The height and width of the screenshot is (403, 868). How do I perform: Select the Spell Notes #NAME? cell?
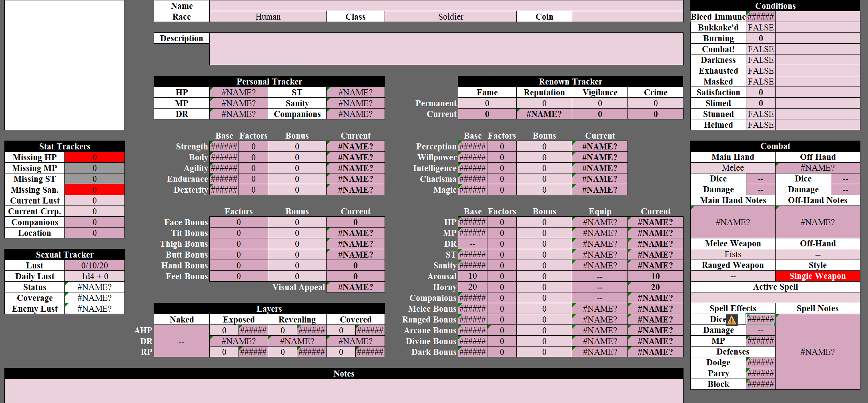pos(818,351)
